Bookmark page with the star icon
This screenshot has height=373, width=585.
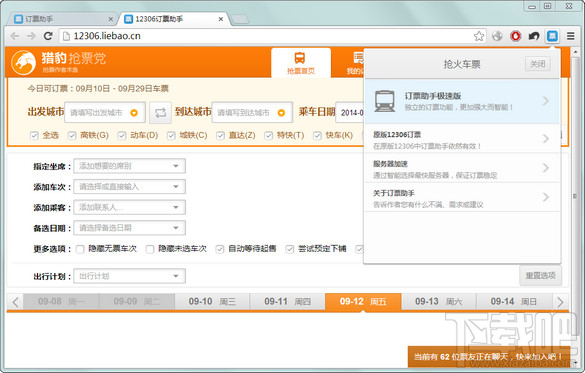click(x=479, y=36)
